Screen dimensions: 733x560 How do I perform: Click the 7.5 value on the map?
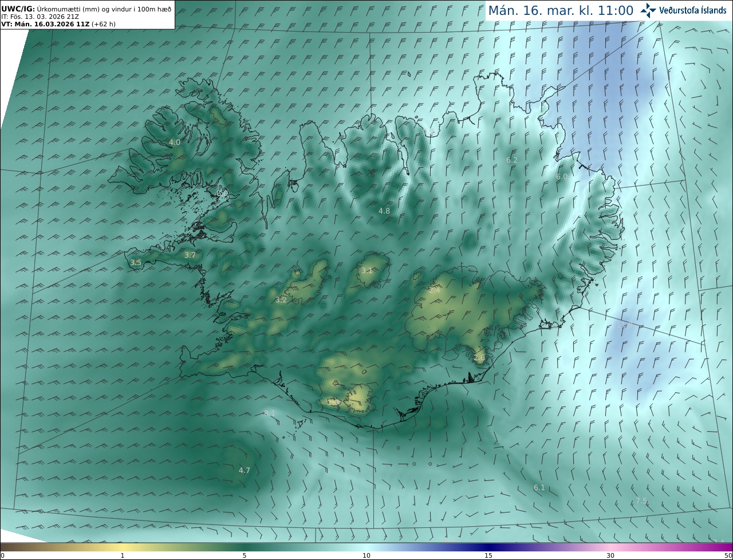coord(641,500)
